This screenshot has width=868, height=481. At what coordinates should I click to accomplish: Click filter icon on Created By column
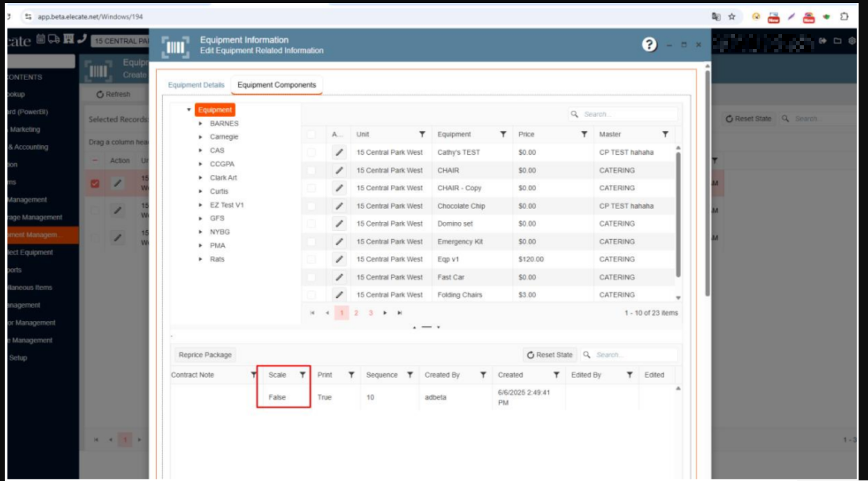tap(483, 375)
